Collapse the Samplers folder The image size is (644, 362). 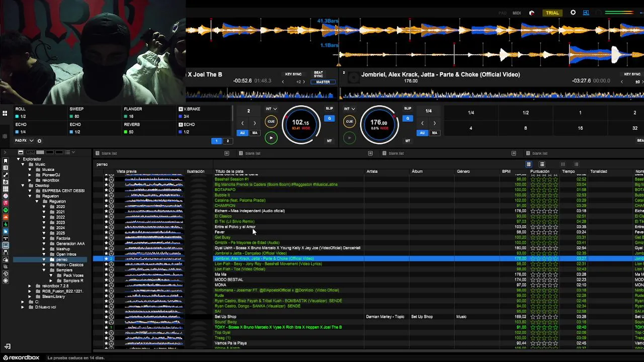point(44,270)
